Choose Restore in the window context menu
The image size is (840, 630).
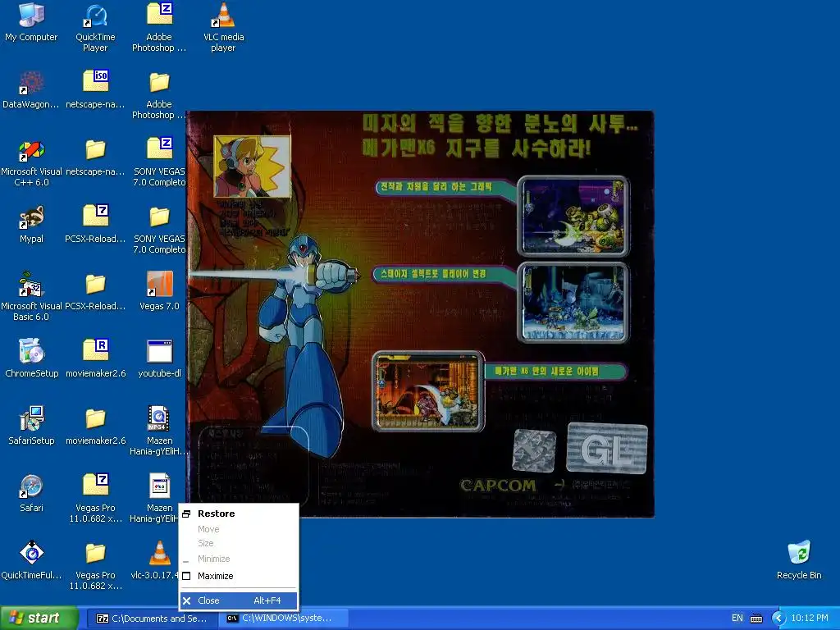(239, 514)
